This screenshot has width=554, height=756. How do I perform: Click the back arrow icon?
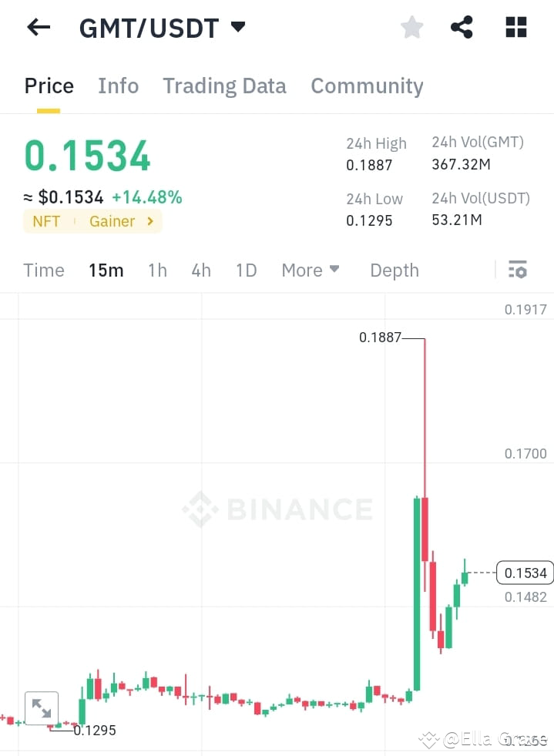38,27
